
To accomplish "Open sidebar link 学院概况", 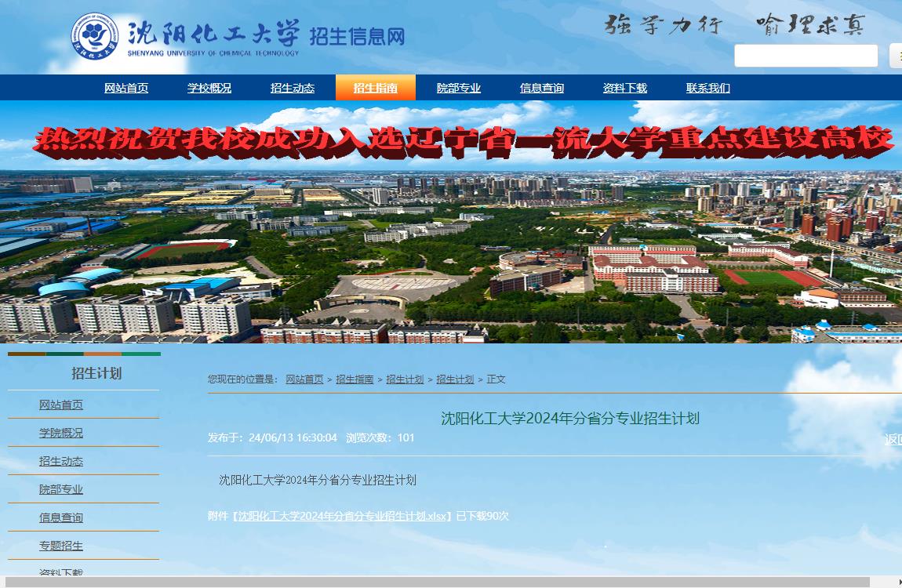I will coord(61,433).
